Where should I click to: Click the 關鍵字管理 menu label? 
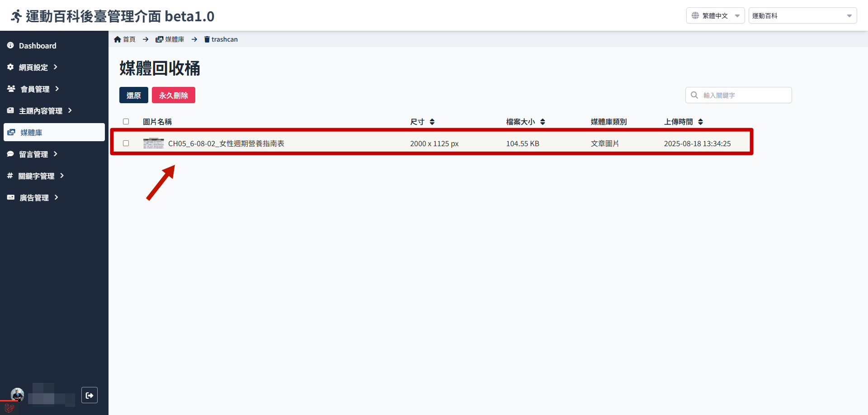[36, 176]
